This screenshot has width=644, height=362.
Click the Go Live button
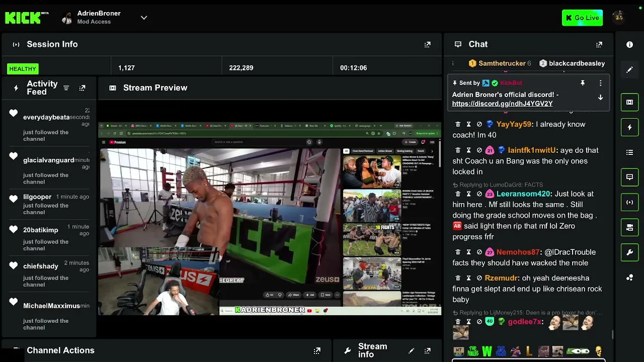click(582, 18)
